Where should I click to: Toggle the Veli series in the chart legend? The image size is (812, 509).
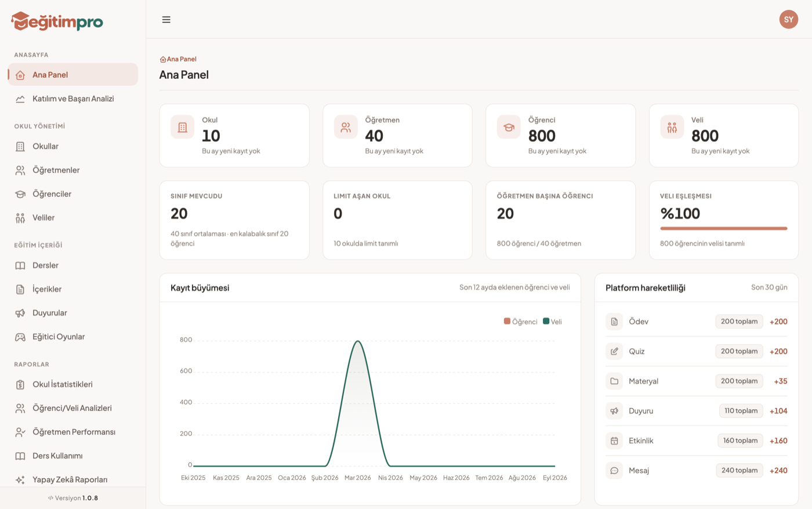click(x=552, y=322)
